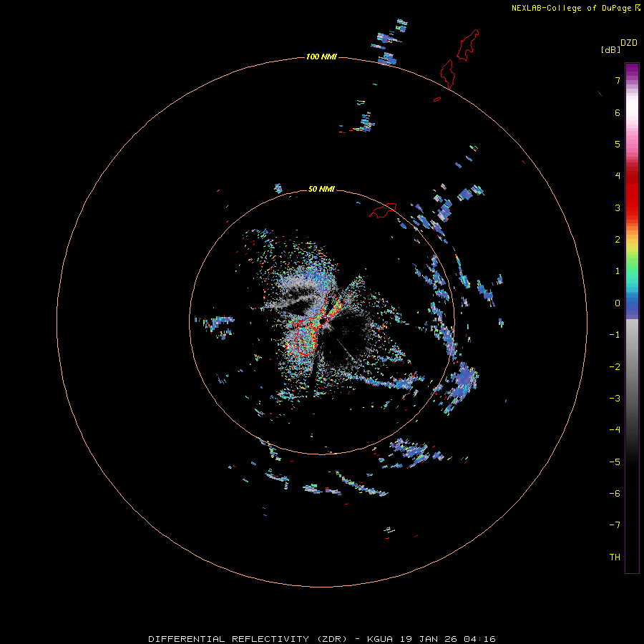Viewport: 644px width, 644px height.
Task: Pick the purple top segment of the color bar
Action: click(632, 70)
